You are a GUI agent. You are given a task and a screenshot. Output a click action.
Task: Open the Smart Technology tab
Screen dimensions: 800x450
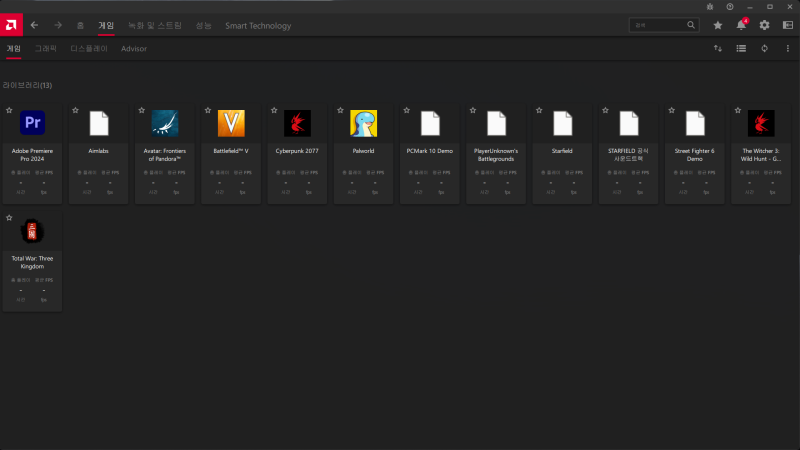tap(258, 26)
